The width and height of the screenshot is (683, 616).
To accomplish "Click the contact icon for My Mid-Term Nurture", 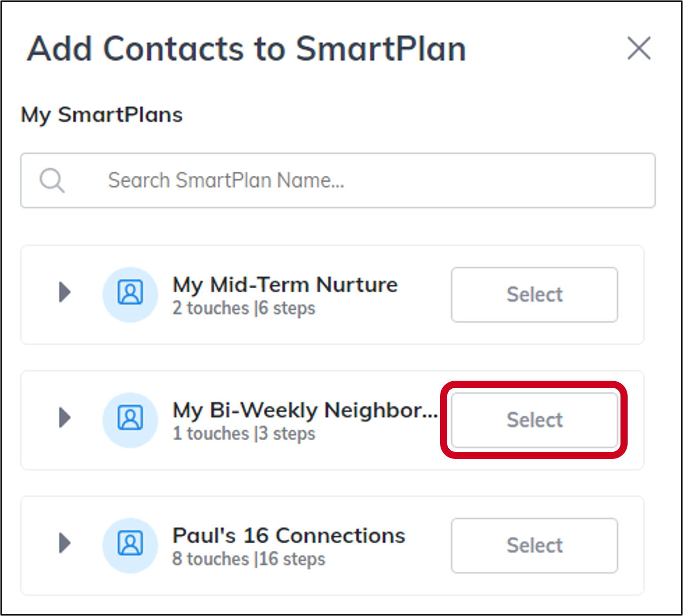I will coord(131,294).
